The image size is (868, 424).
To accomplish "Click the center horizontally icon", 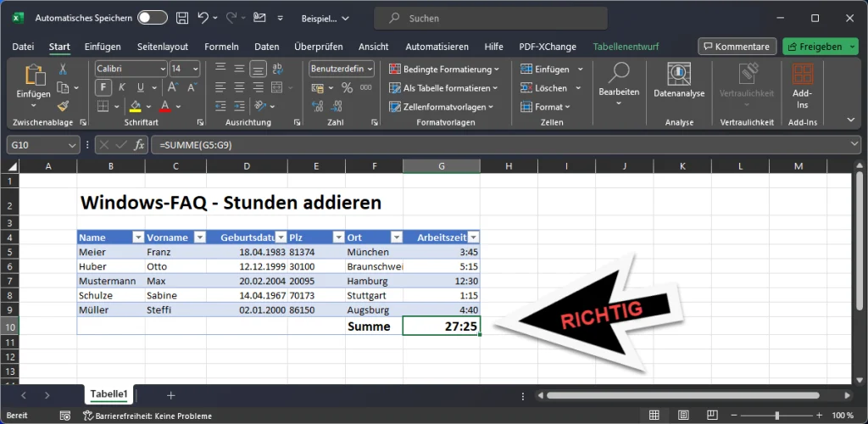I will [239, 87].
